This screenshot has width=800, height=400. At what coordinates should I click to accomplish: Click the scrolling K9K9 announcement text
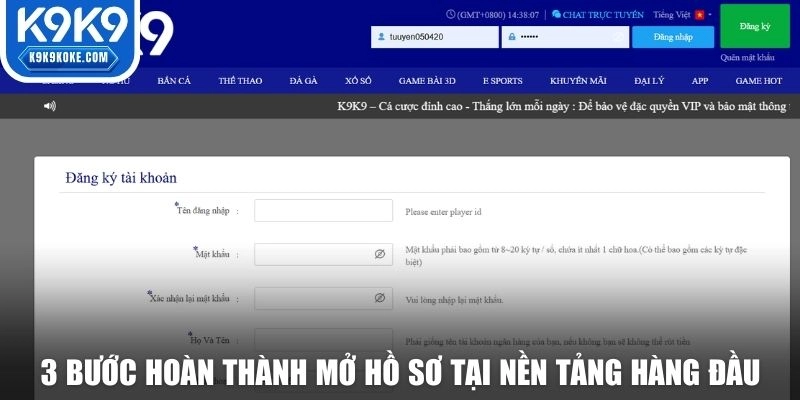563,106
